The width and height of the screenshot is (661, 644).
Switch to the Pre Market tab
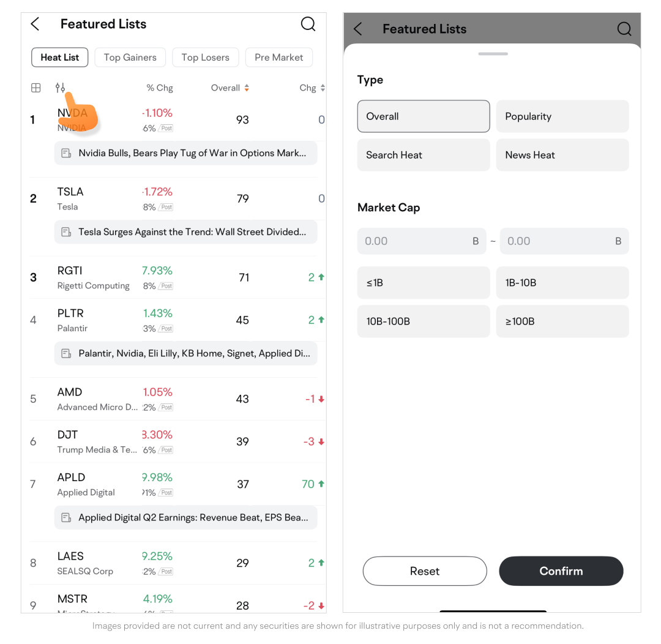(x=278, y=58)
